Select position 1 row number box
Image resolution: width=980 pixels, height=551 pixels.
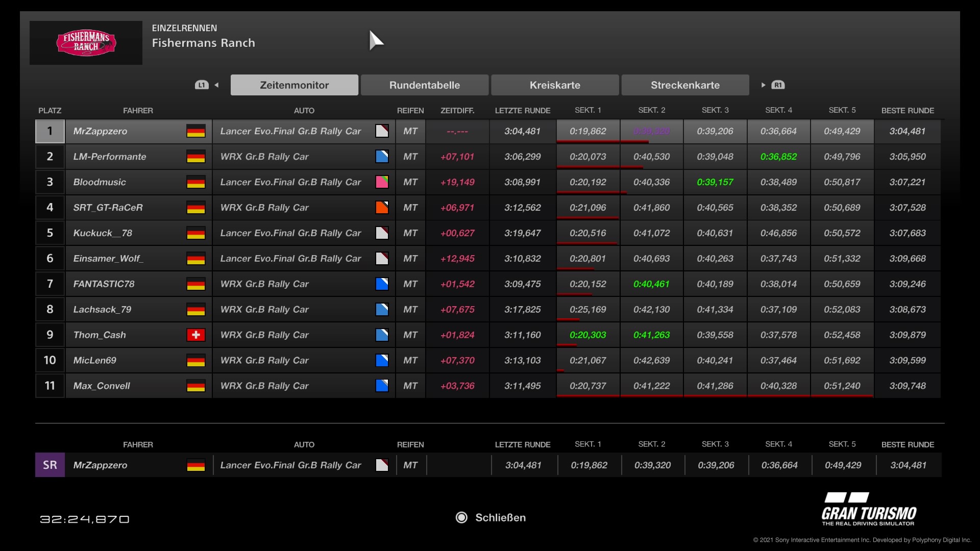(x=50, y=131)
